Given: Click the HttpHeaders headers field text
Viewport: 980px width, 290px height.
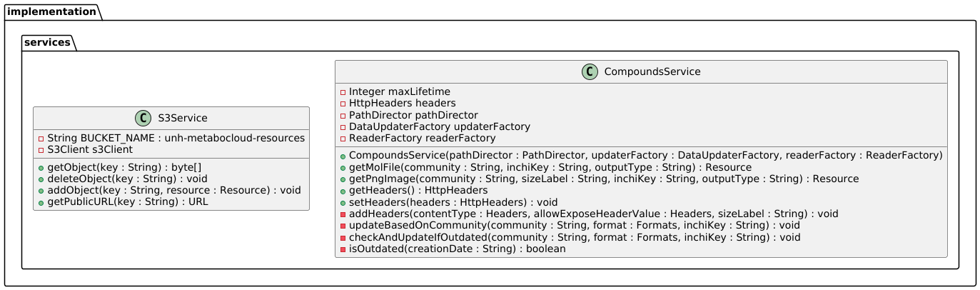Looking at the screenshot, I should (401, 103).
